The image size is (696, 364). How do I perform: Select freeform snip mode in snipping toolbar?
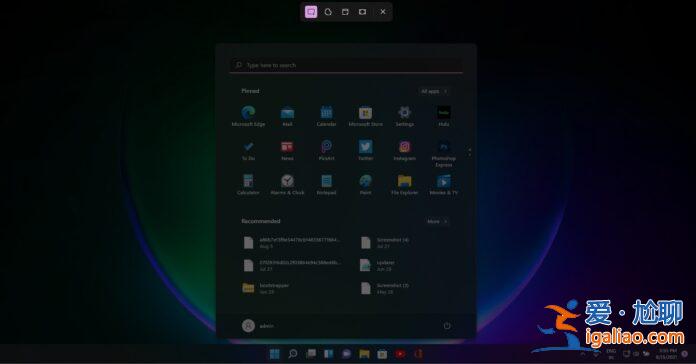pyautogui.click(x=328, y=12)
